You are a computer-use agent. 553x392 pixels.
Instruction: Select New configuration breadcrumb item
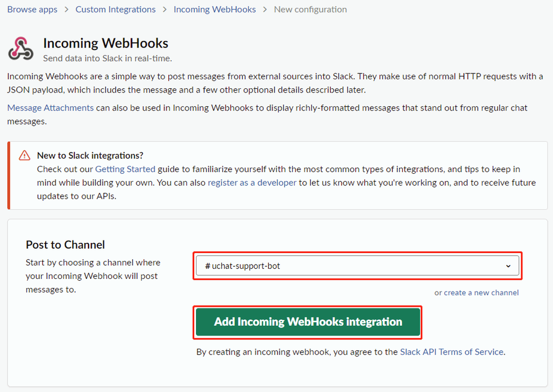[310, 10]
